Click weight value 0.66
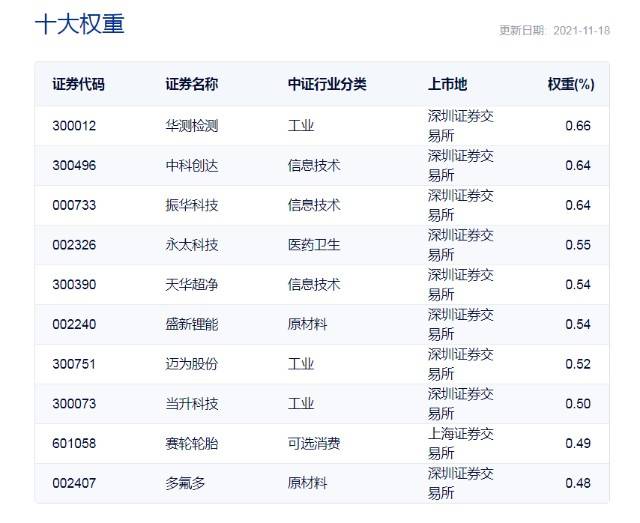640x523 pixels. (x=578, y=126)
